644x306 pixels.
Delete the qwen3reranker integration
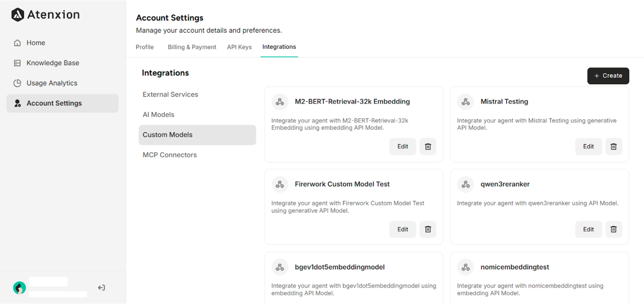point(614,229)
